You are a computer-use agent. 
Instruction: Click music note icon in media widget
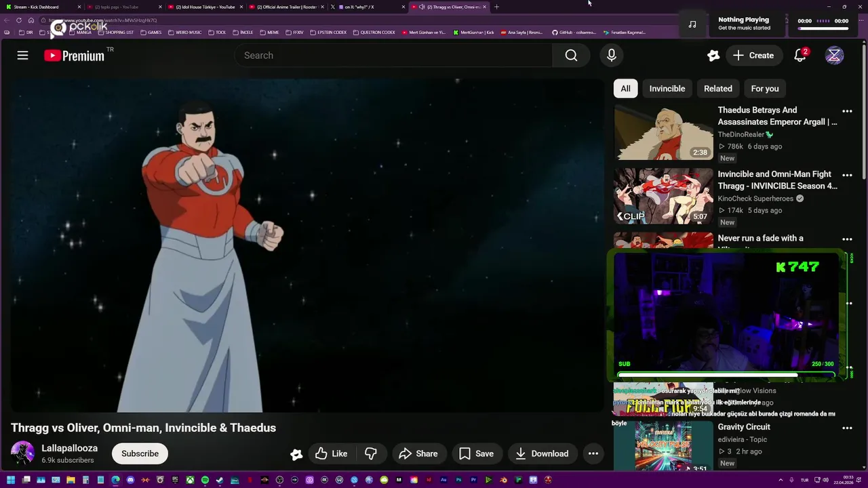click(692, 24)
